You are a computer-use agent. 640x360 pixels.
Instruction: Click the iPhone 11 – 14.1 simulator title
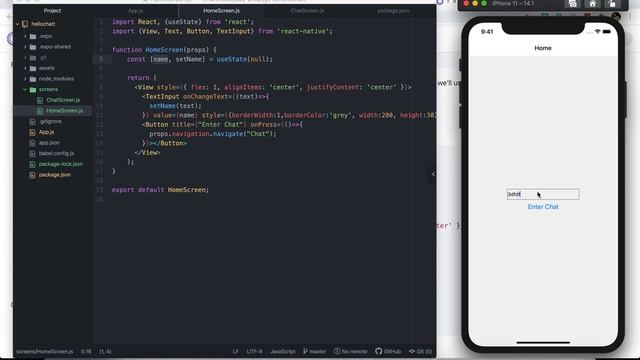[513, 3]
